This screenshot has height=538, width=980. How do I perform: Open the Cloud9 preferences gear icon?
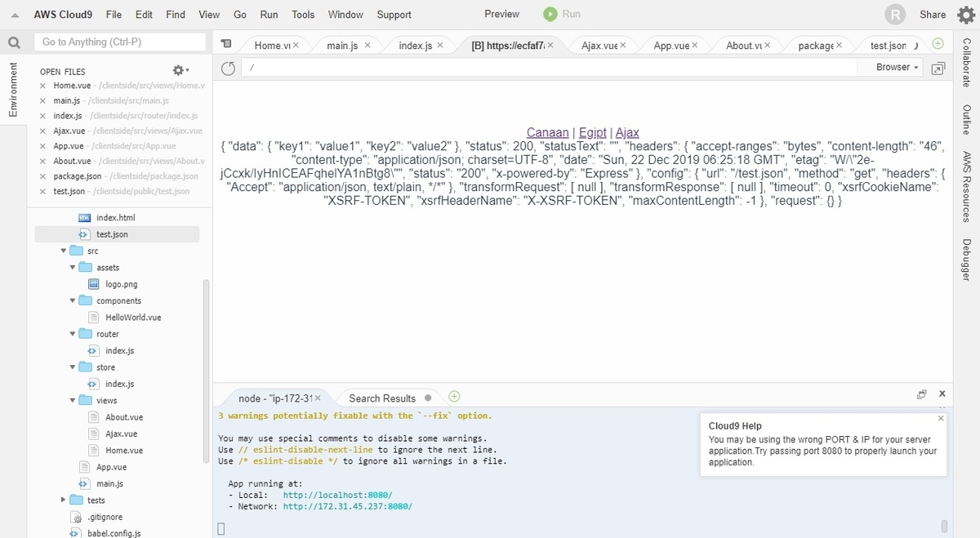[965, 14]
